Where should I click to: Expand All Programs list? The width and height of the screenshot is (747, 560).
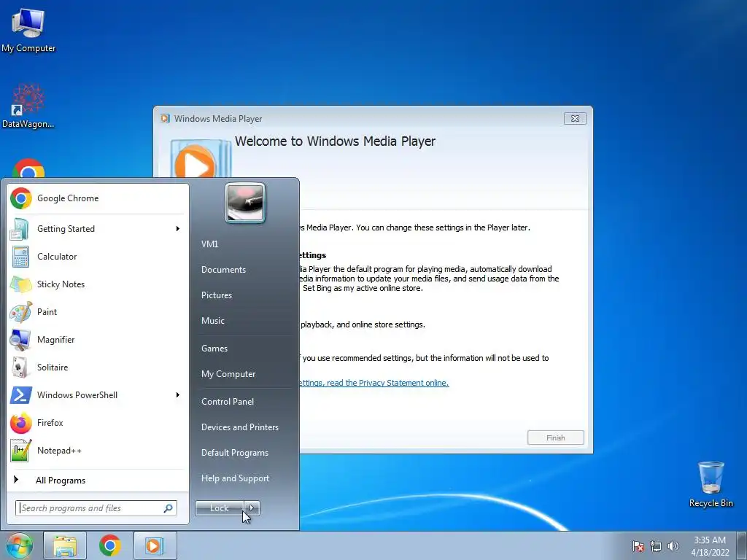pos(61,481)
